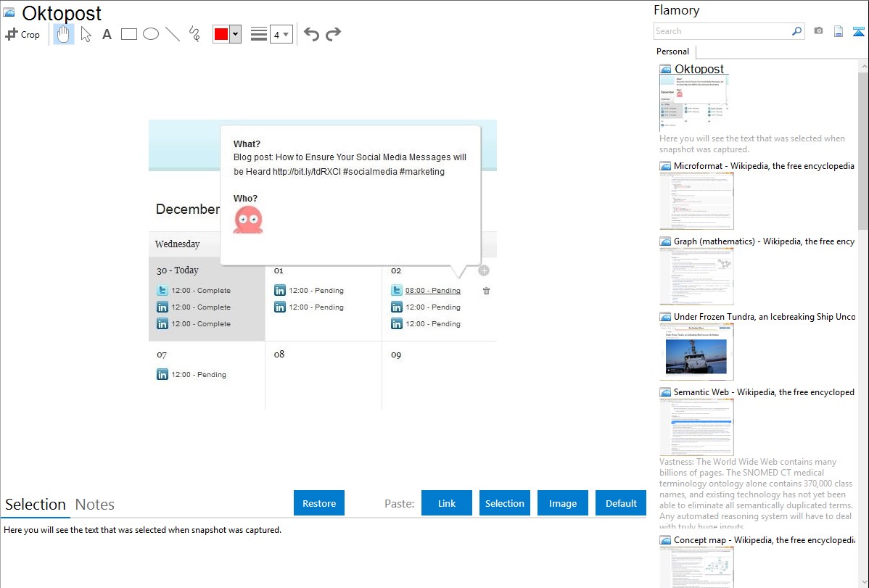Select the straight line tool
The width and height of the screenshot is (869, 588).
click(x=173, y=34)
